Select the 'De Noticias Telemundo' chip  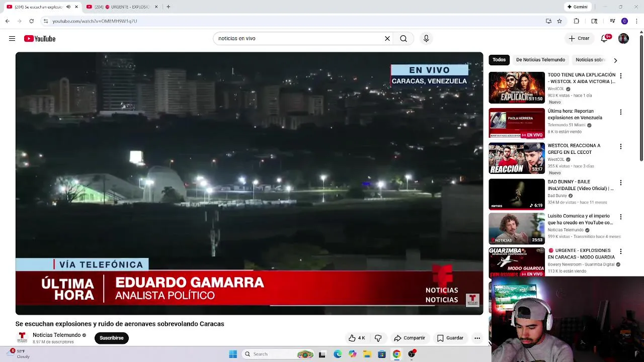tap(540, 60)
